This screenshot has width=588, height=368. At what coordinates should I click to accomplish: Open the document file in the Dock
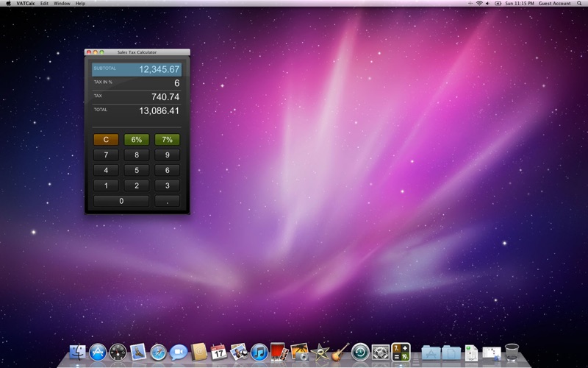click(471, 353)
